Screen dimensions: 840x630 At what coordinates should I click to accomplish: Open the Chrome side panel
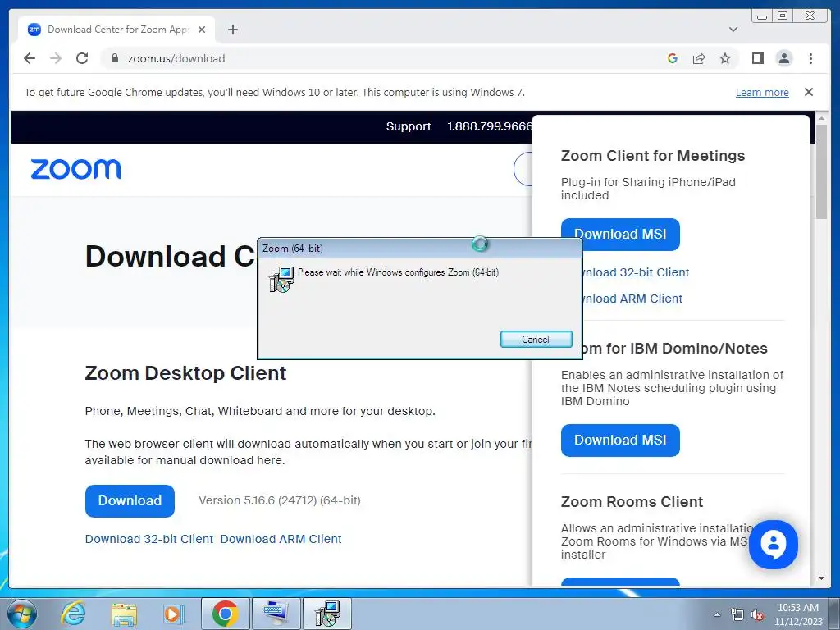tap(757, 58)
